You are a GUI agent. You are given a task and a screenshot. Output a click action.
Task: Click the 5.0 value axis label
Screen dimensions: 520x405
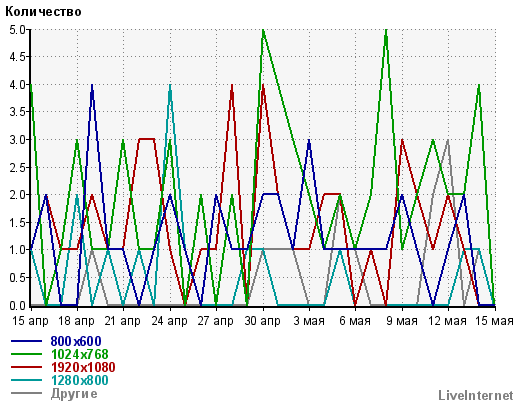point(17,30)
